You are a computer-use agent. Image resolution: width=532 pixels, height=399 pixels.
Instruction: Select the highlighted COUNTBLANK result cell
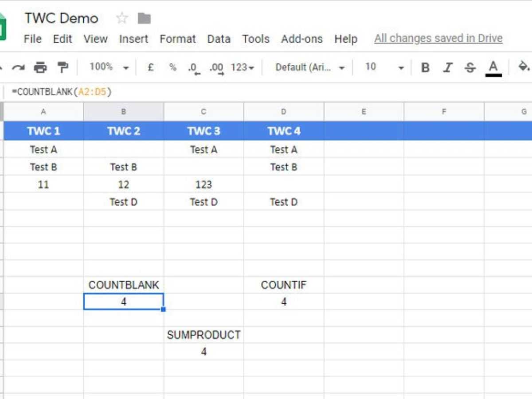[124, 301]
